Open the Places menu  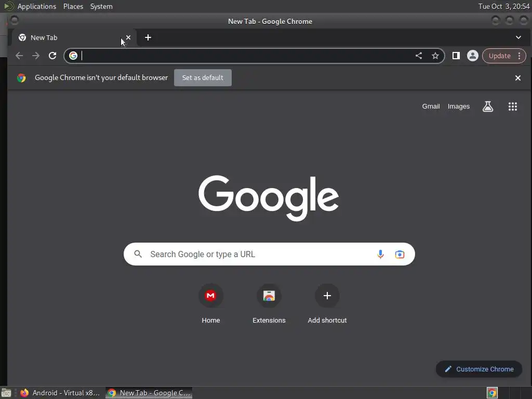click(x=73, y=6)
